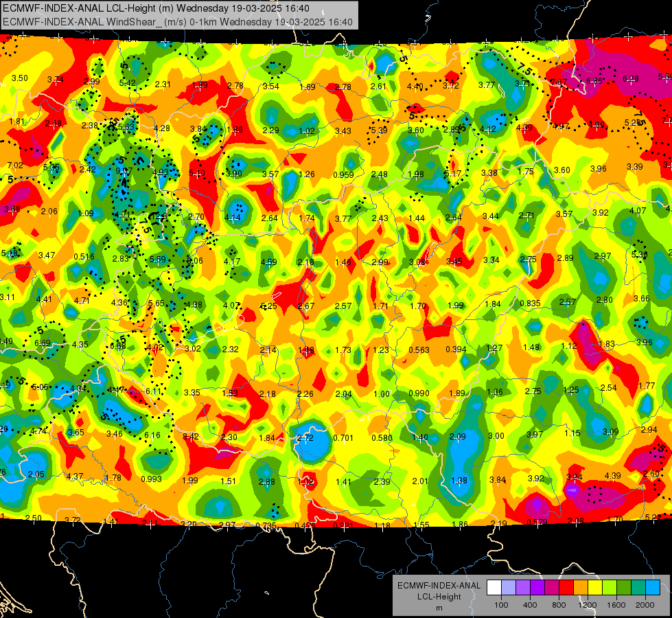Image resolution: width=672 pixels, height=618 pixels.
Task: Click the legend tick label 1200
Action: coord(588,605)
